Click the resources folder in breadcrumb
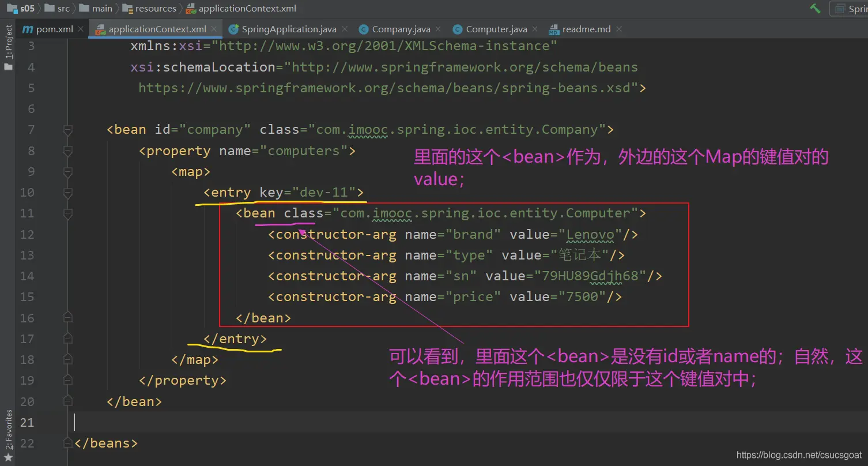Screen dimensions: 868x466 [155, 8]
